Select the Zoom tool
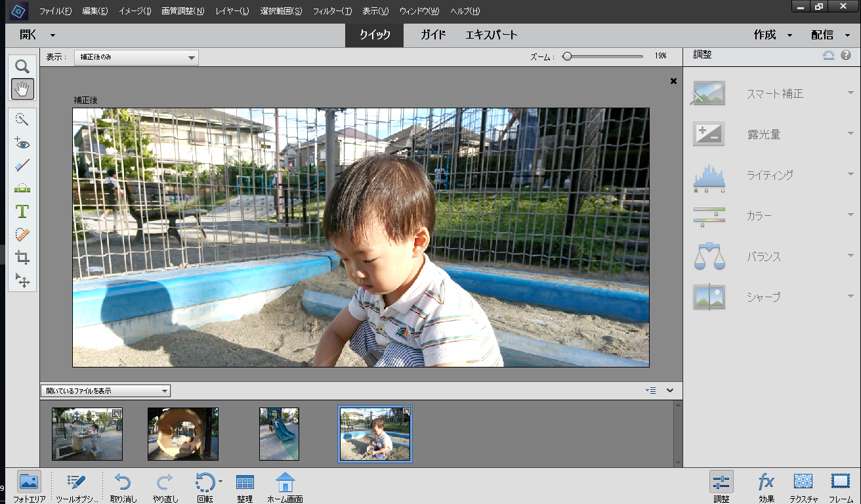The image size is (861, 504). click(x=22, y=65)
